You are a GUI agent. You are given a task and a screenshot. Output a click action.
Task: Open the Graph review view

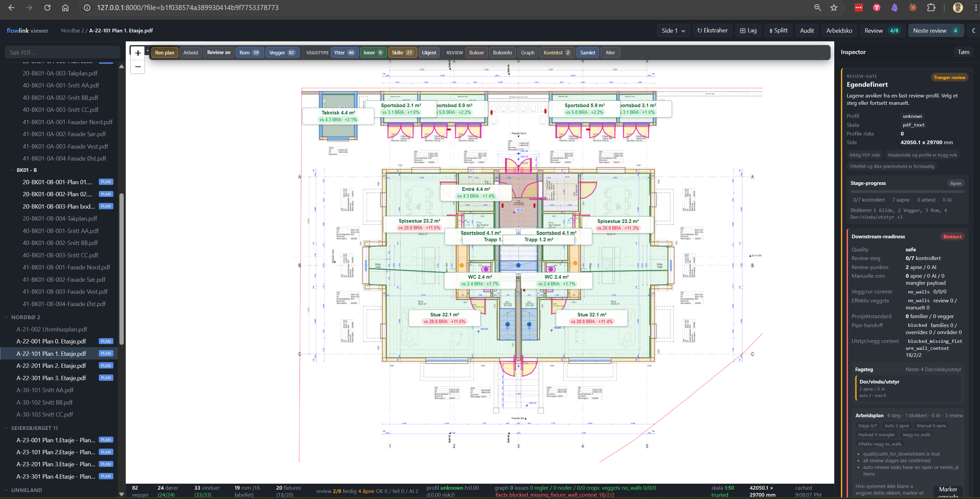[527, 52]
